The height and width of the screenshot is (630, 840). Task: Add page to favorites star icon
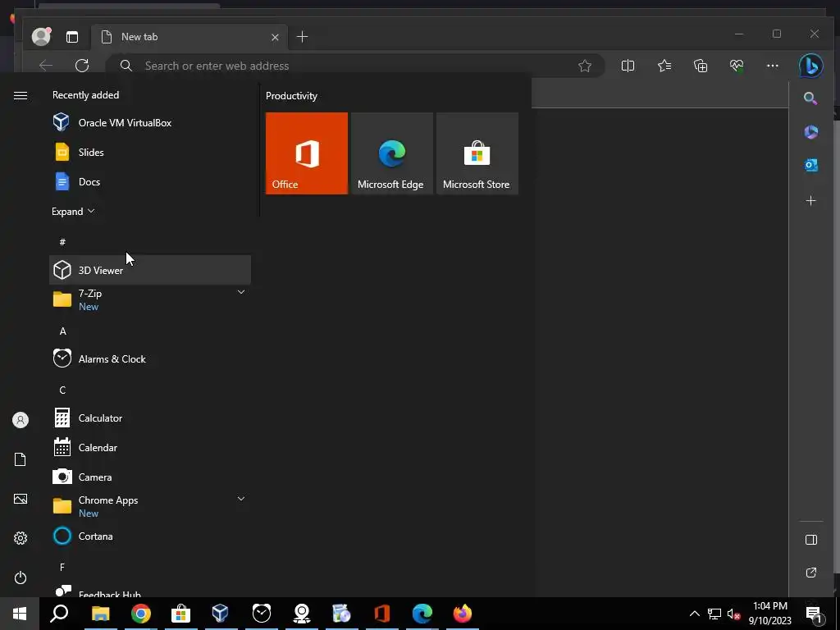(x=584, y=66)
